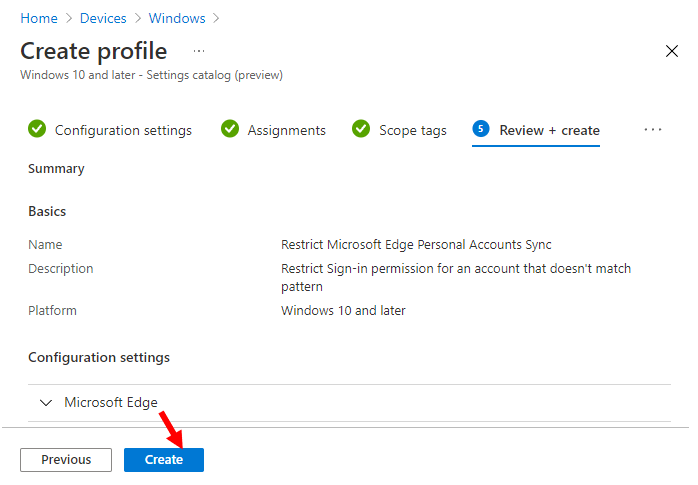This screenshot has height=485, width=698.
Task: Click the Platform field label
Action: (52, 311)
